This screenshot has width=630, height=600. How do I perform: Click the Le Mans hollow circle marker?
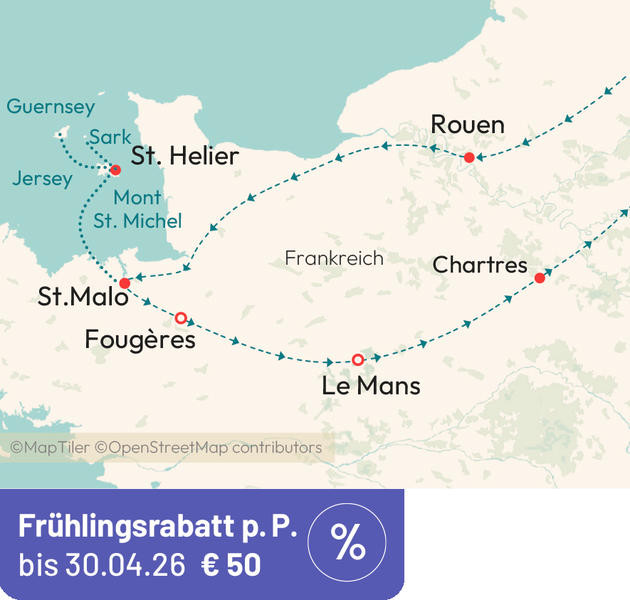(x=358, y=360)
